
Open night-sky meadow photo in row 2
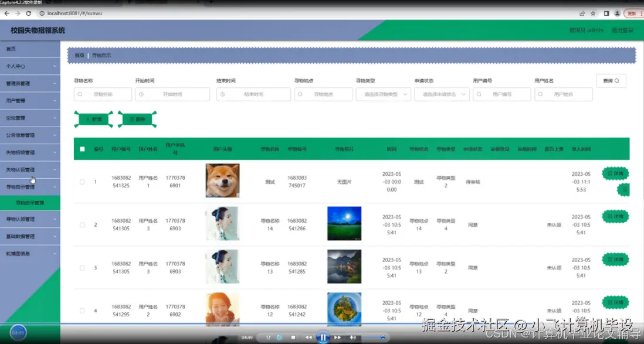[x=344, y=223]
